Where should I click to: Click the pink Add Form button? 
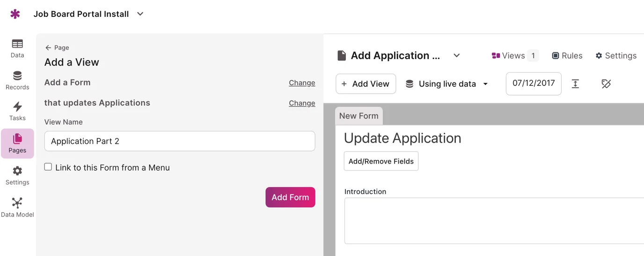pyautogui.click(x=290, y=197)
